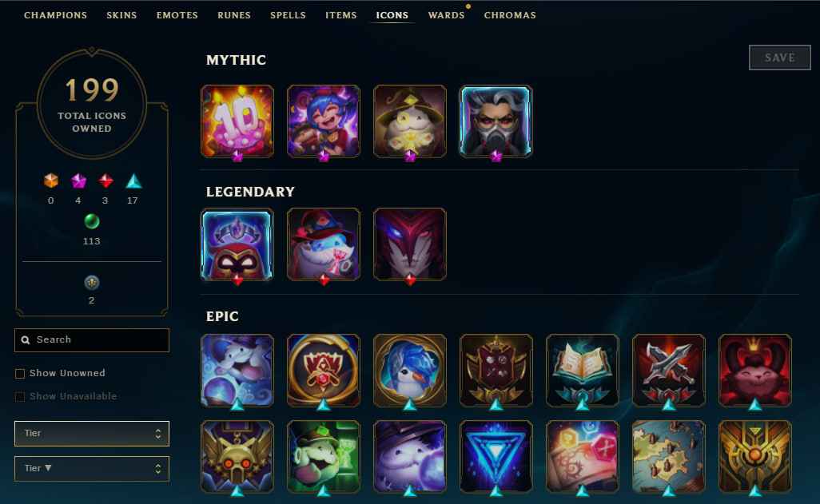Open the Wards tab
The image size is (820, 504).
[x=446, y=15]
